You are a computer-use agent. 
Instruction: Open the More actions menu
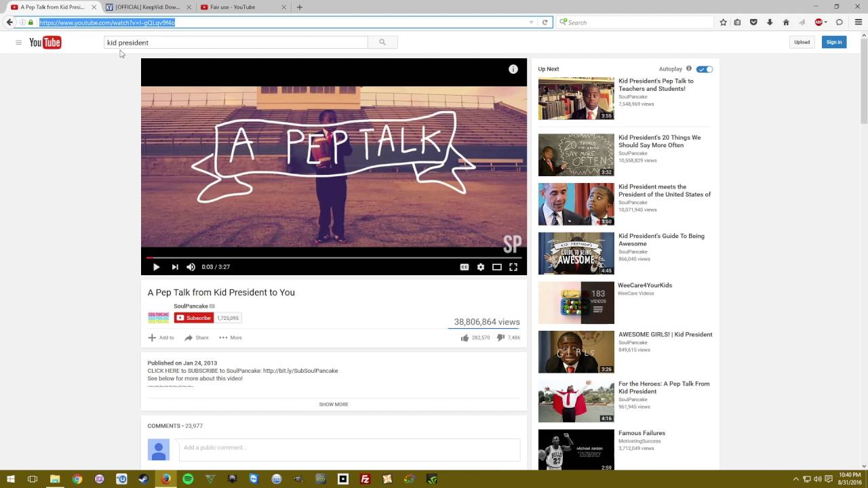[231, 338]
